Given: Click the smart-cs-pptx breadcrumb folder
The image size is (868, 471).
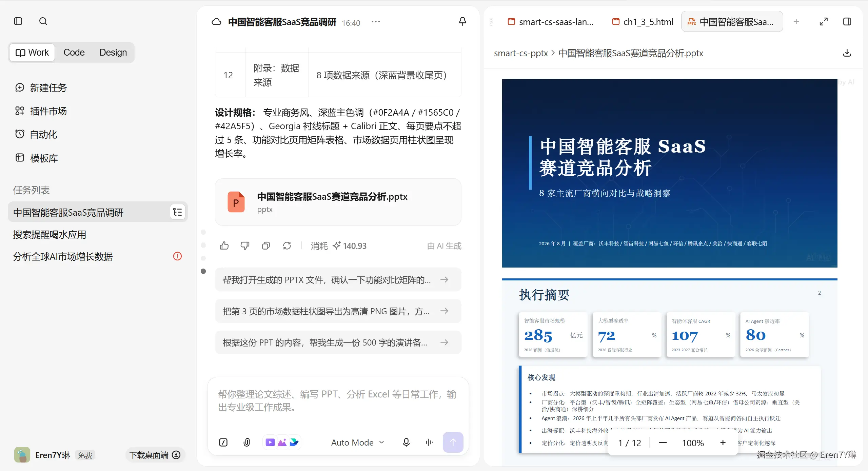Looking at the screenshot, I should click(521, 53).
